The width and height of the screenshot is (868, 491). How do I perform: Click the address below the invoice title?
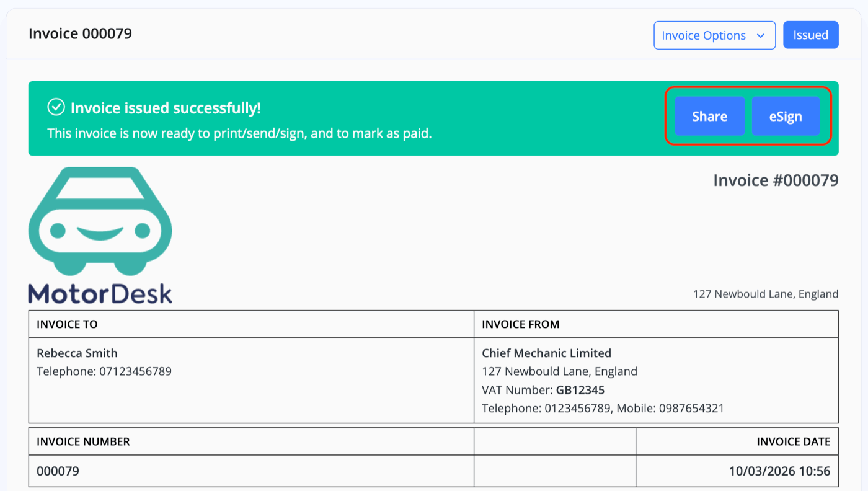(765, 294)
